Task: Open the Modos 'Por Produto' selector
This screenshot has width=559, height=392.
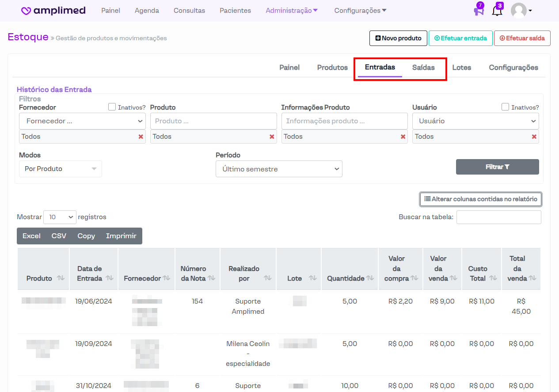Action: (x=61, y=169)
